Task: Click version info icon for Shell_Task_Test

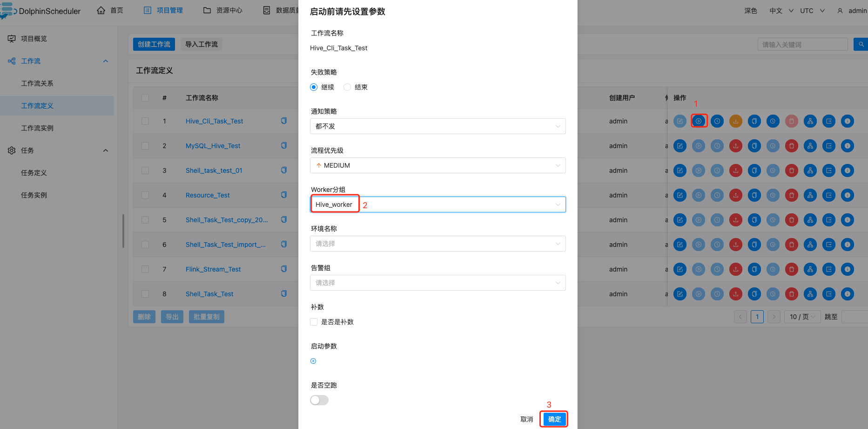Action: [848, 294]
